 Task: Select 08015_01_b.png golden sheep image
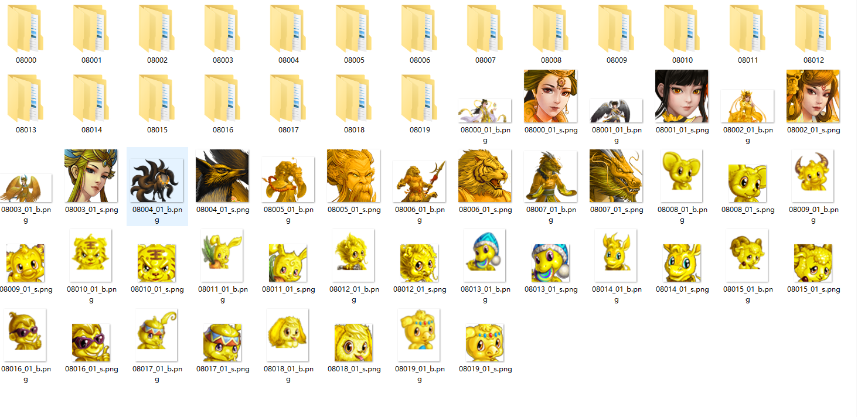coord(747,255)
